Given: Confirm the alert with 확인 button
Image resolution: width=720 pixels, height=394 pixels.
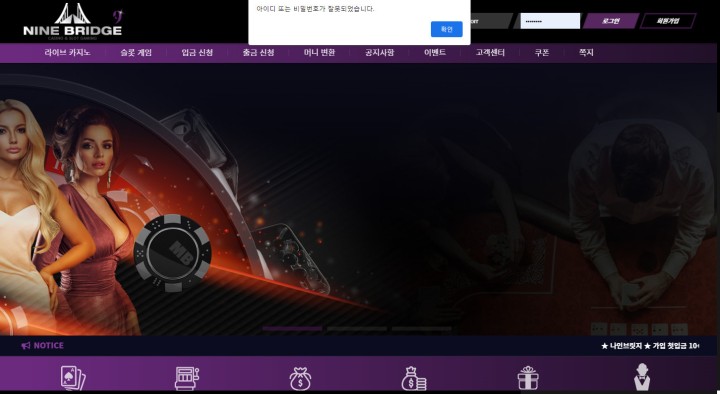Looking at the screenshot, I should [446, 29].
